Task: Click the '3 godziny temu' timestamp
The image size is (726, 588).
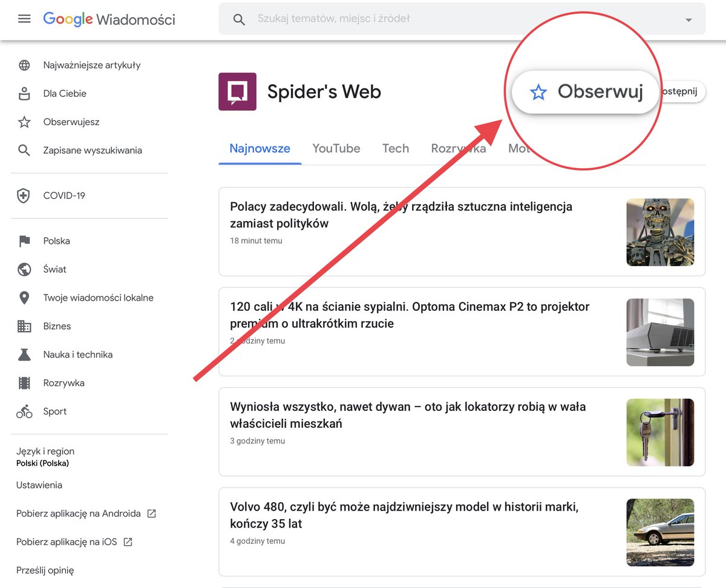Action: (x=257, y=441)
